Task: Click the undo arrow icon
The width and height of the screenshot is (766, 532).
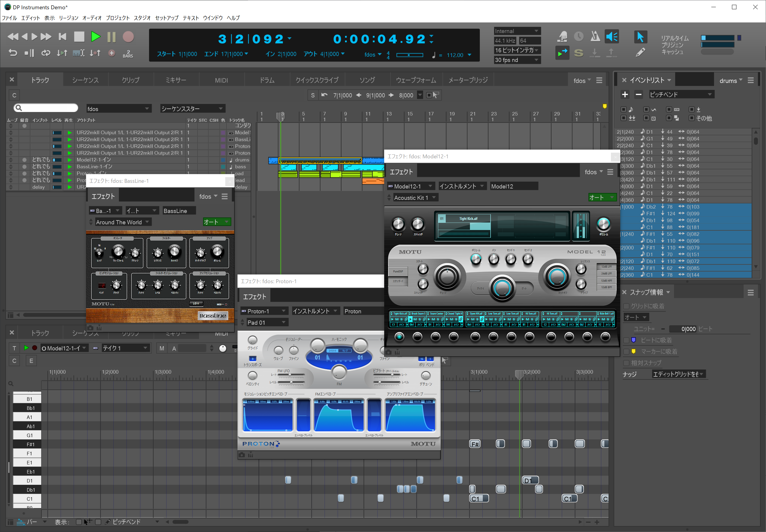Action: pos(13,53)
